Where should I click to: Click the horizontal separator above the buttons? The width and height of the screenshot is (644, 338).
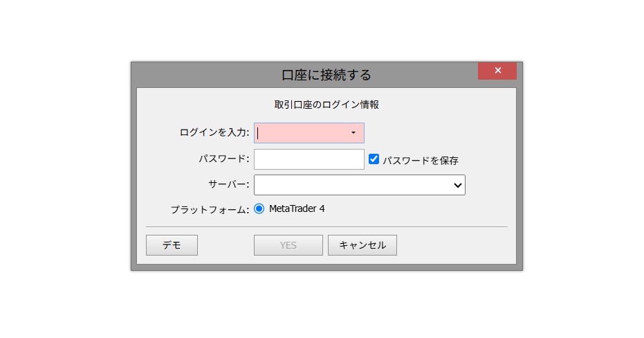click(x=326, y=226)
